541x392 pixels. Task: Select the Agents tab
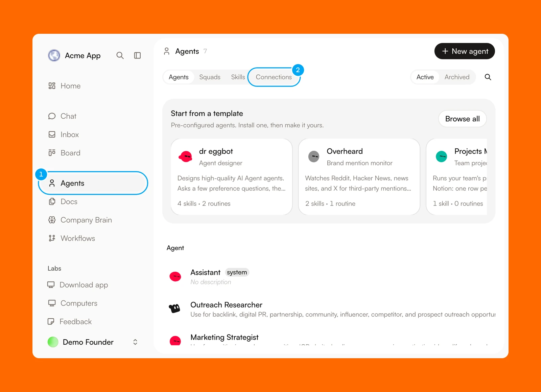tap(179, 77)
